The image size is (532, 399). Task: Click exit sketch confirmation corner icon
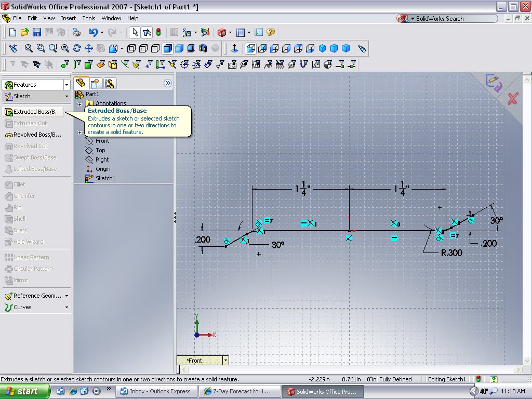493,83
